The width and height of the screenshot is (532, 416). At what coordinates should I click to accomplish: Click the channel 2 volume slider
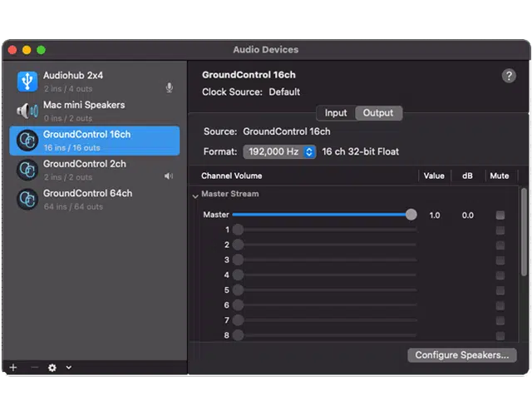point(325,245)
